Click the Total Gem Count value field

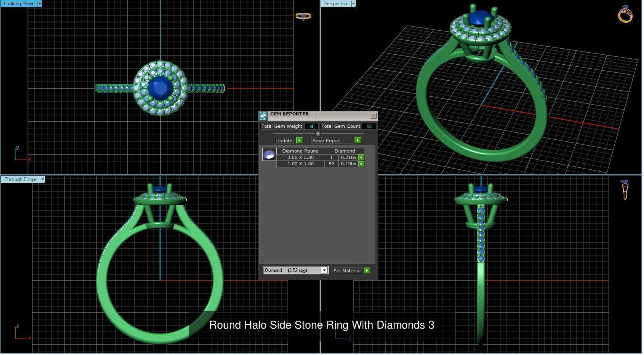369,127
